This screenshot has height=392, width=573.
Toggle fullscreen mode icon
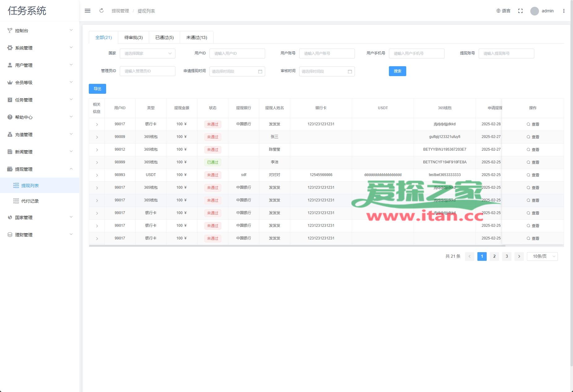[520, 11]
